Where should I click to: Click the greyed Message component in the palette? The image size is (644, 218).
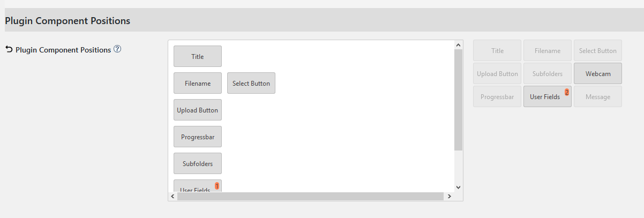pyautogui.click(x=598, y=96)
